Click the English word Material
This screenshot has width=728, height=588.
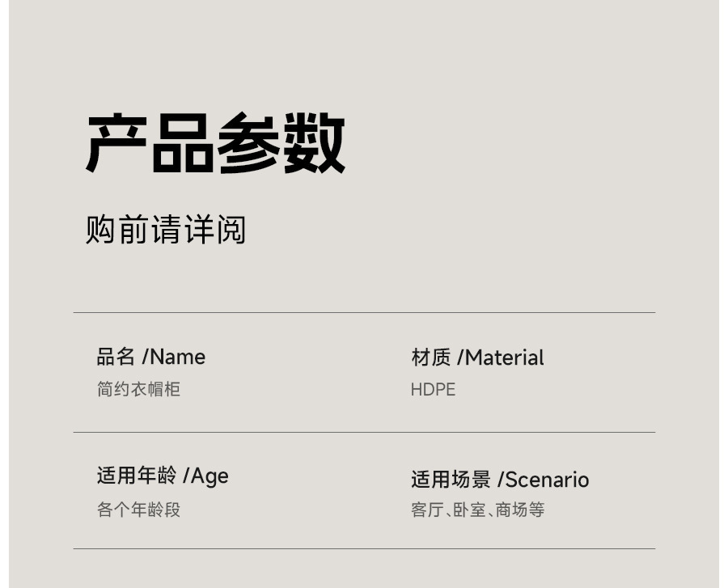505,357
